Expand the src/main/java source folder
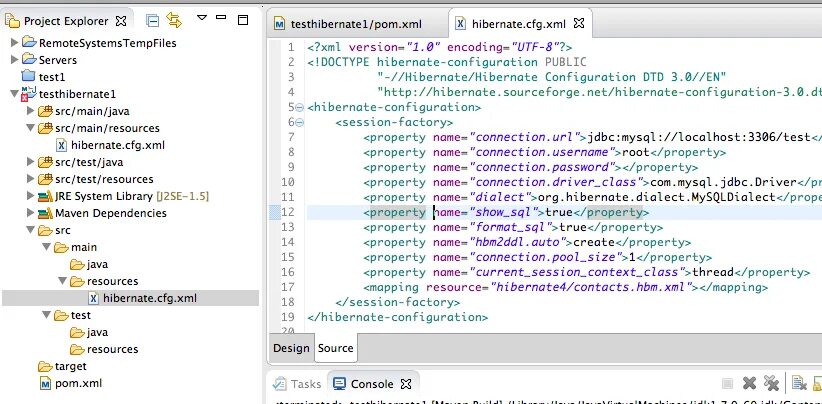822x404 pixels. (30, 111)
